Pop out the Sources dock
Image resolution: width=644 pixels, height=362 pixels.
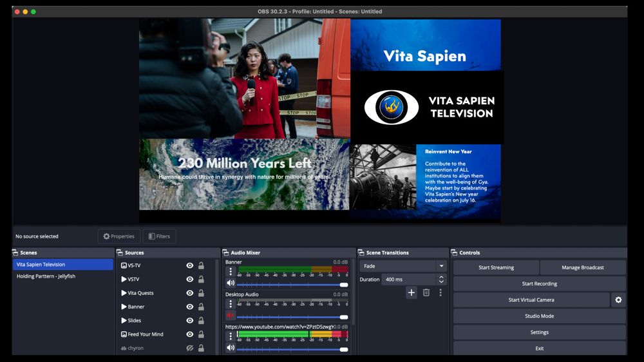pyautogui.click(x=120, y=252)
